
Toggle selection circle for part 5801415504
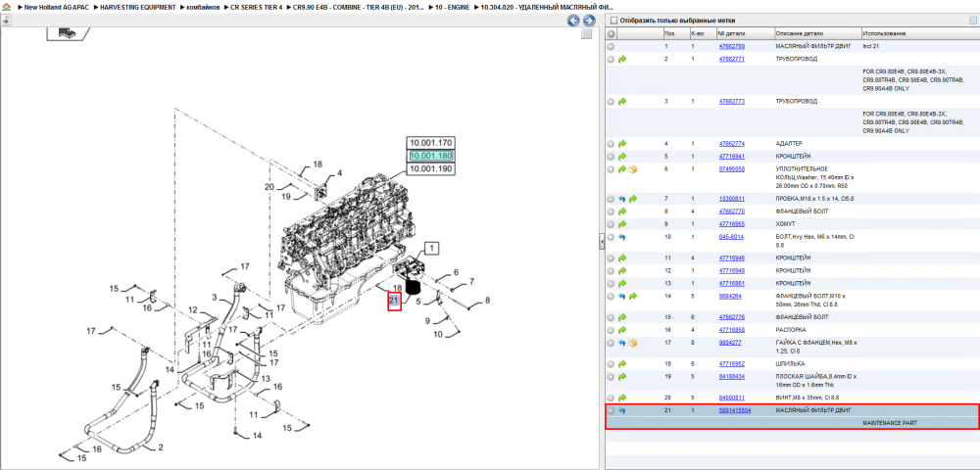click(611, 410)
